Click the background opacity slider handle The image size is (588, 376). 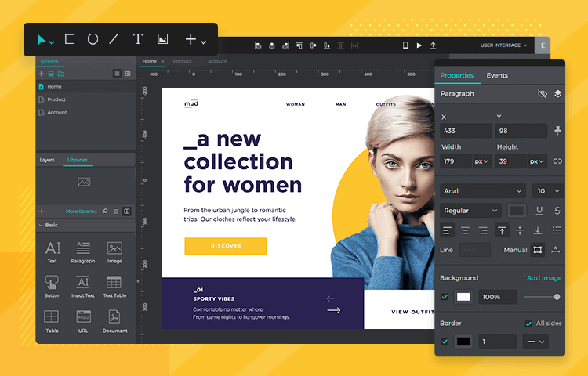[x=557, y=297]
